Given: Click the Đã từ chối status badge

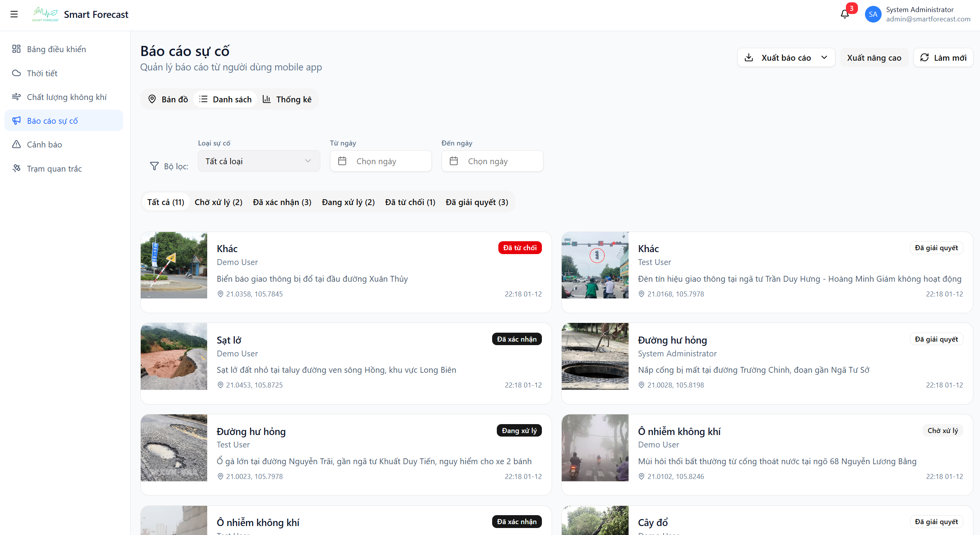Looking at the screenshot, I should [x=519, y=248].
